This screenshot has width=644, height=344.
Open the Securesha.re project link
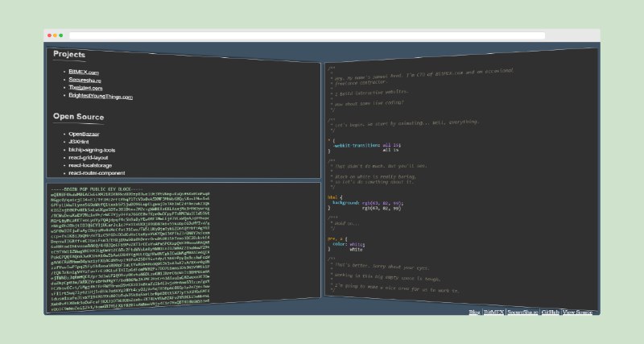pos(85,80)
